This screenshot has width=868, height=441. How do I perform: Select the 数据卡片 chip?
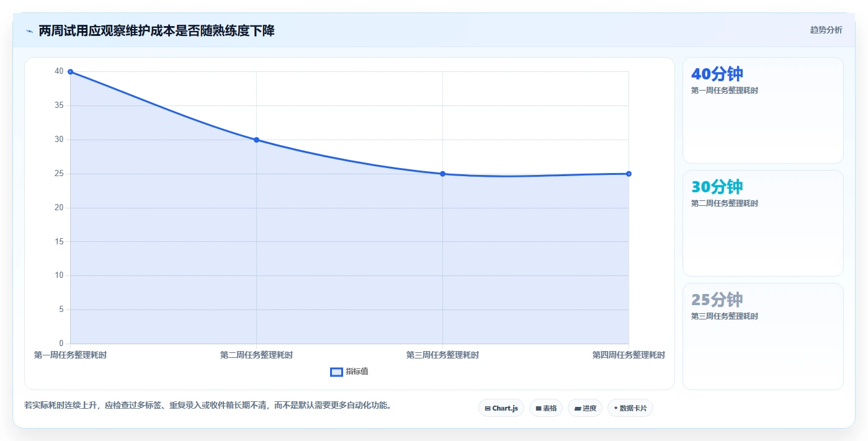[x=630, y=408]
